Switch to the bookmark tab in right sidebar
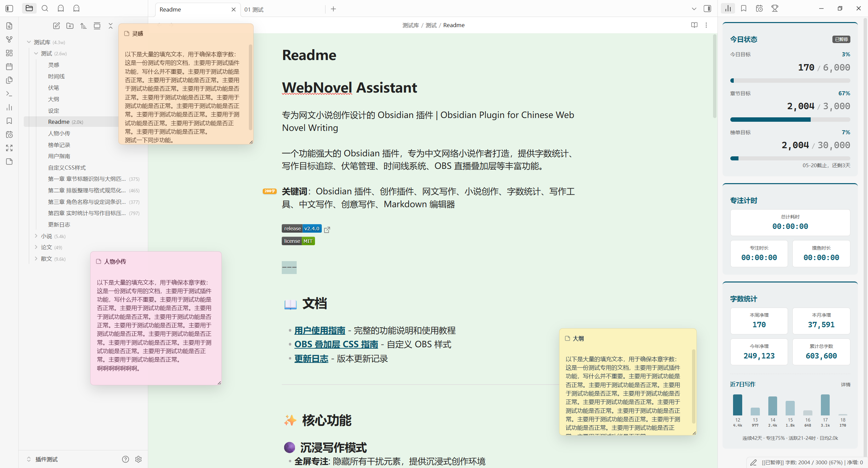The width and height of the screenshot is (868, 468). tap(744, 8)
